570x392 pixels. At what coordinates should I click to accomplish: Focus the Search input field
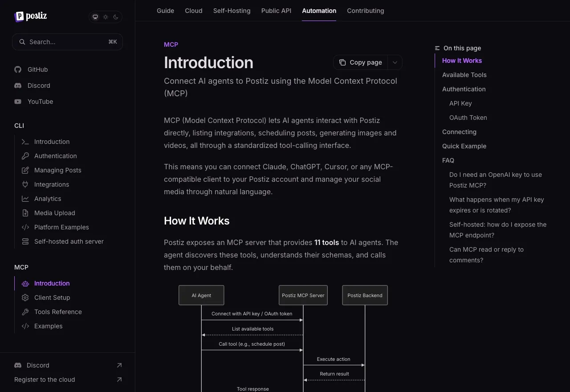[x=67, y=42]
